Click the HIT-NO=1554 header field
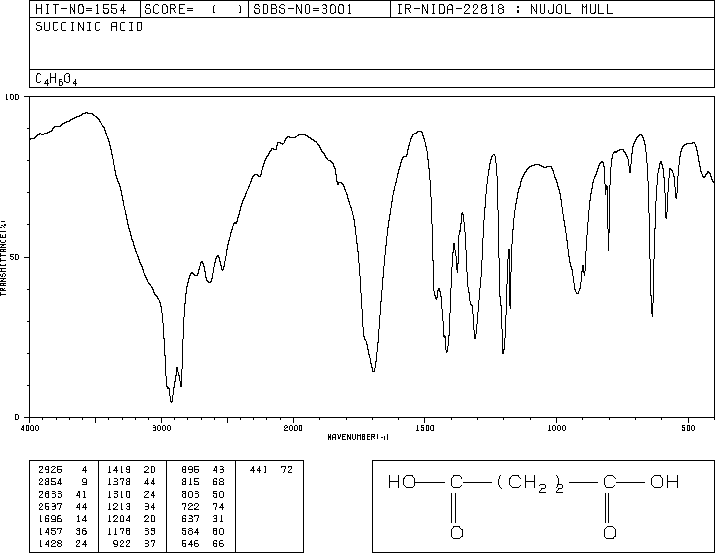715x553 pixels. click(85, 9)
